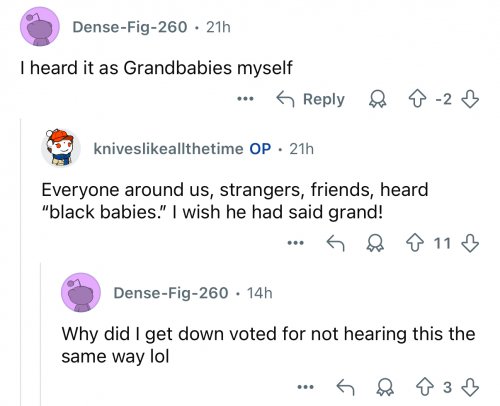The height and width of the screenshot is (406, 500).
Task: Open three-dot menu on Grandbabies comment
Action: (245, 99)
